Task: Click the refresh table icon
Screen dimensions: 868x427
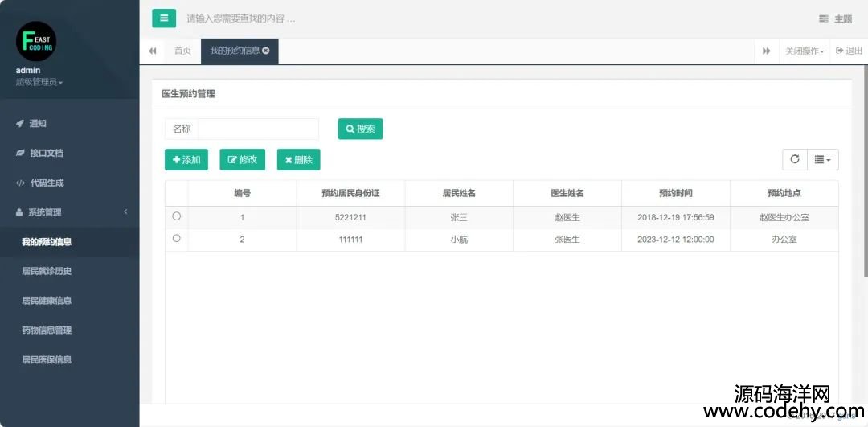Action: click(795, 159)
